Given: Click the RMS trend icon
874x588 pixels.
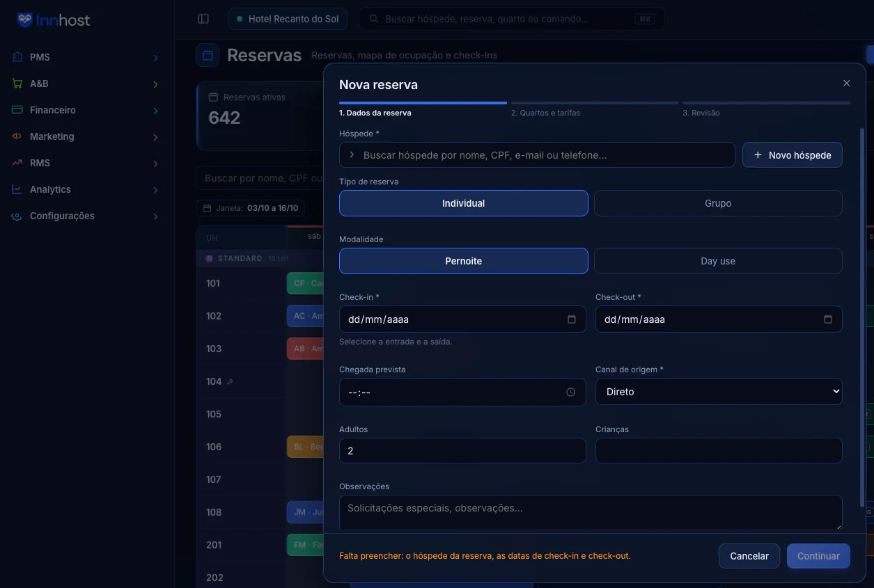Looking at the screenshot, I should pyautogui.click(x=17, y=163).
